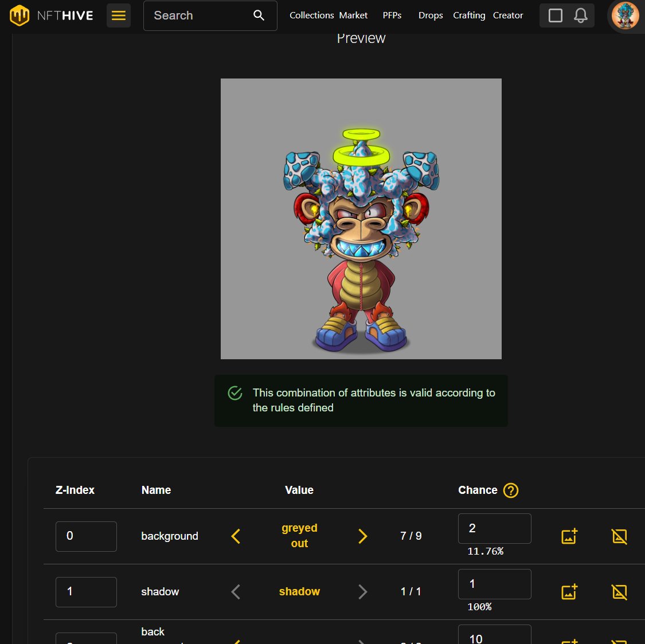Edit shadow chance input

494,584
